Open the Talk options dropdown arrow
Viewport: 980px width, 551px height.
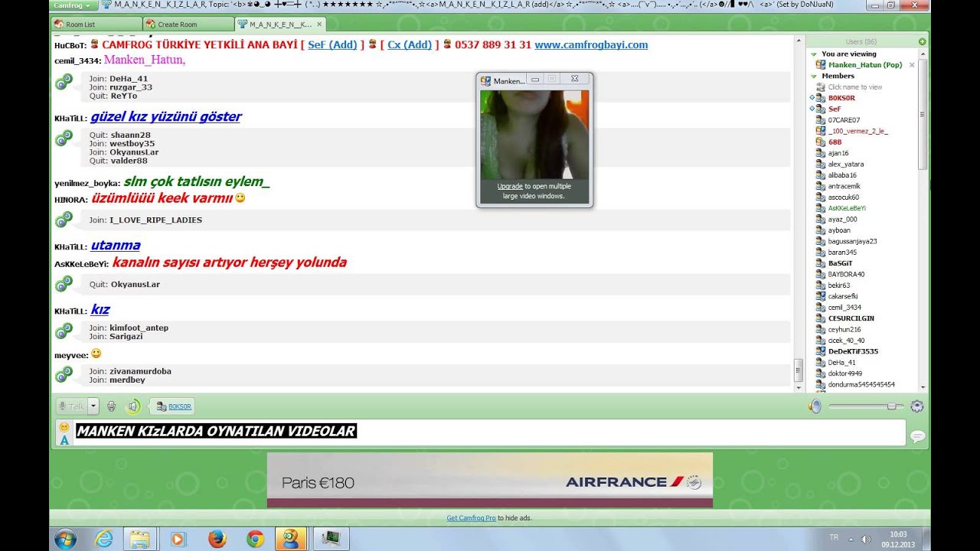[x=93, y=406]
